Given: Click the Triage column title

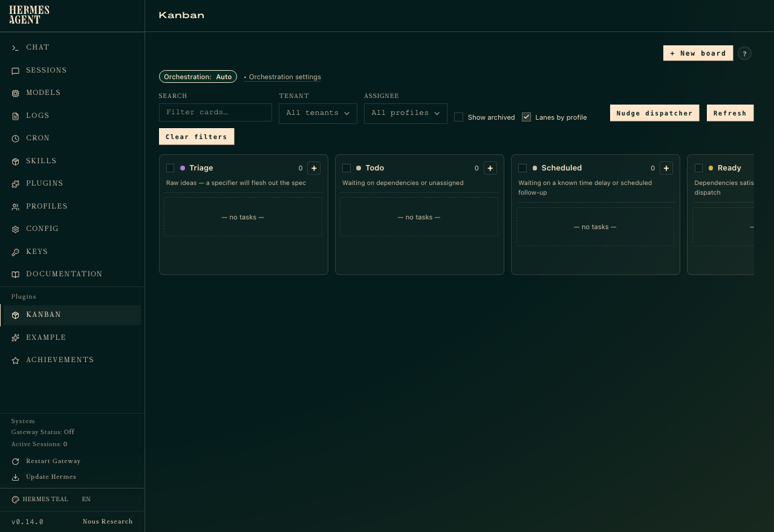Looking at the screenshot, I should point(201,168).
